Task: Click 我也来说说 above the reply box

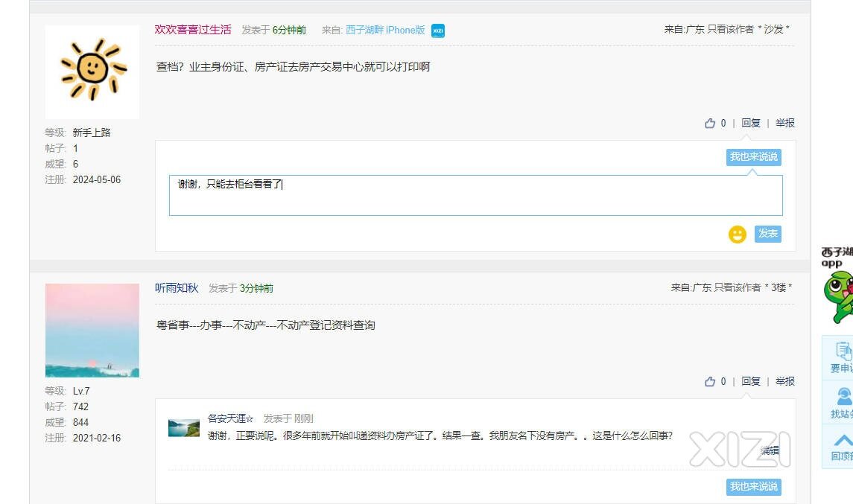Action: pyautogui.click(x=753, y=157)
